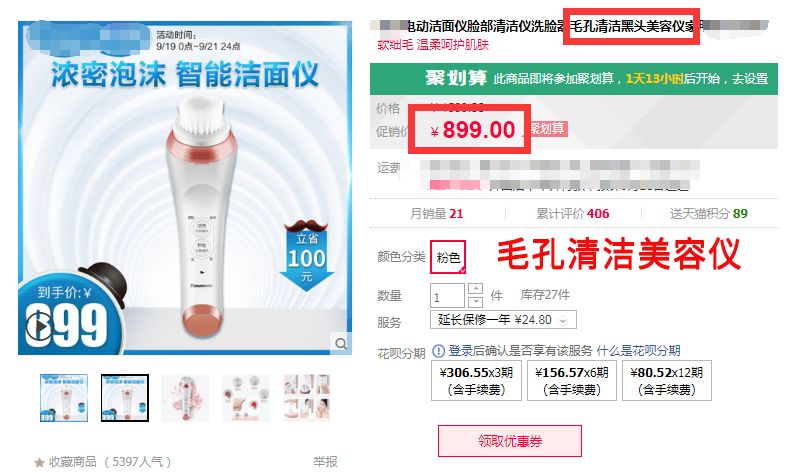Select the third thumbnail with pink splash
This screenshot has height=473, width=789.
click(185, 398)
